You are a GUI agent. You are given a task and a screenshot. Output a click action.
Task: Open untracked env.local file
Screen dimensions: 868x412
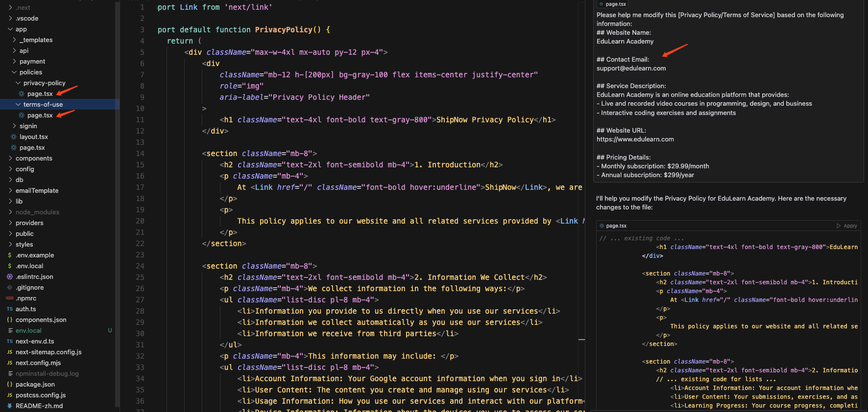point(28,330)
